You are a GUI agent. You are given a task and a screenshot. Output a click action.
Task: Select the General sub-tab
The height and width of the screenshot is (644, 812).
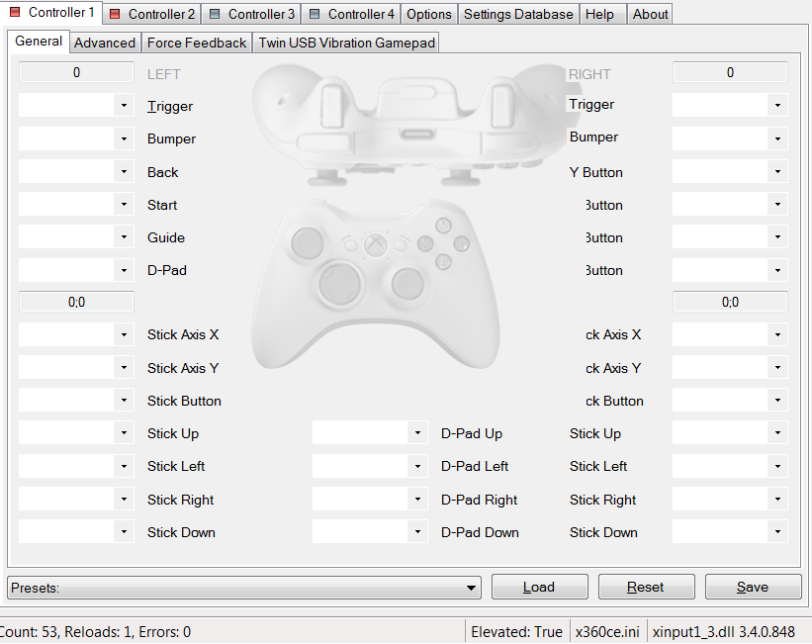[39, 41]
